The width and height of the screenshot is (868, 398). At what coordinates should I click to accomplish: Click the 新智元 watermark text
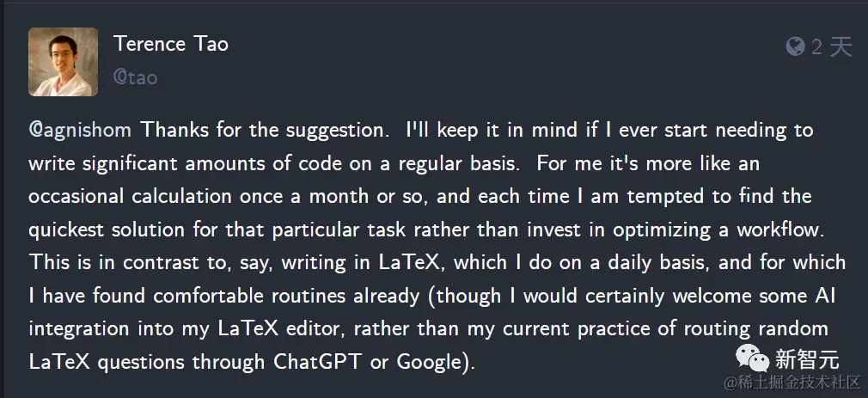807,358
